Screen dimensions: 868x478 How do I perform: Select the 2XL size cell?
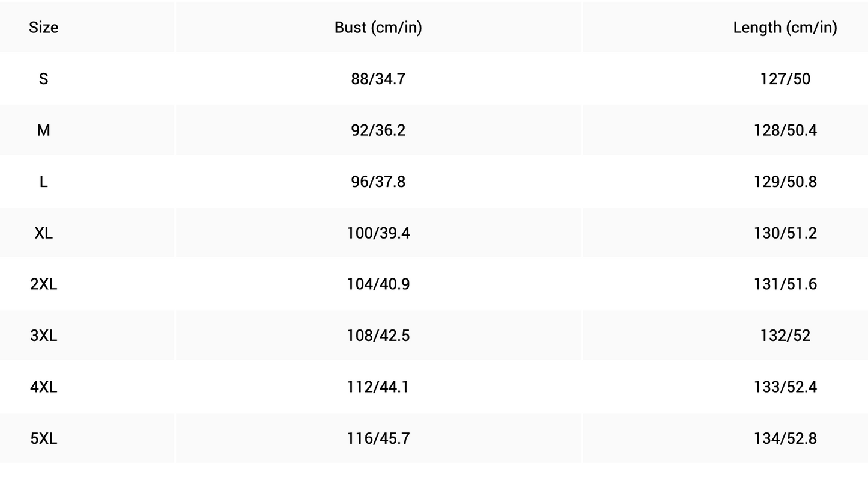43,284
